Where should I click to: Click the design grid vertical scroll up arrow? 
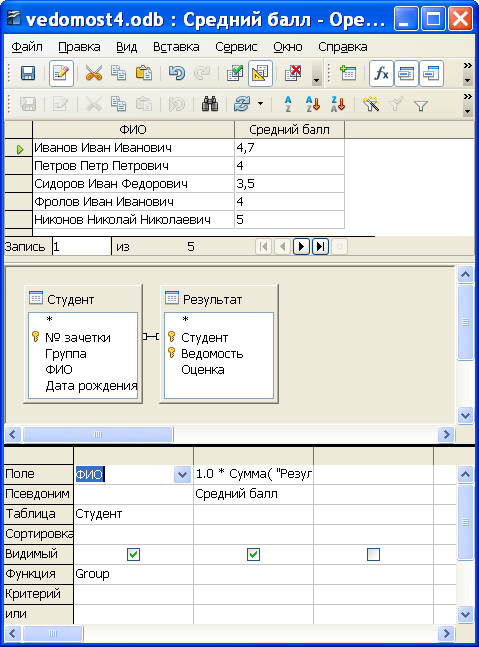coord(465,474)
